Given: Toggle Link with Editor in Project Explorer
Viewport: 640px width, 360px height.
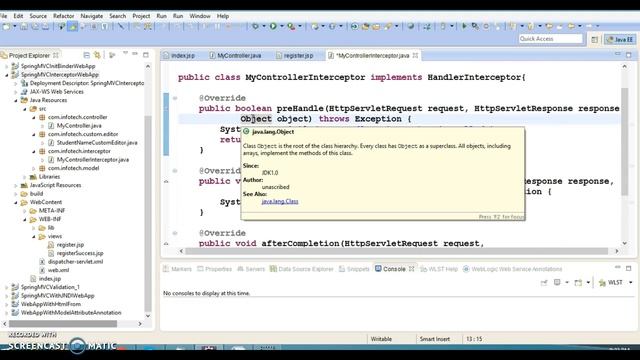Looking at the screenshot, I should tap(97, 55).
